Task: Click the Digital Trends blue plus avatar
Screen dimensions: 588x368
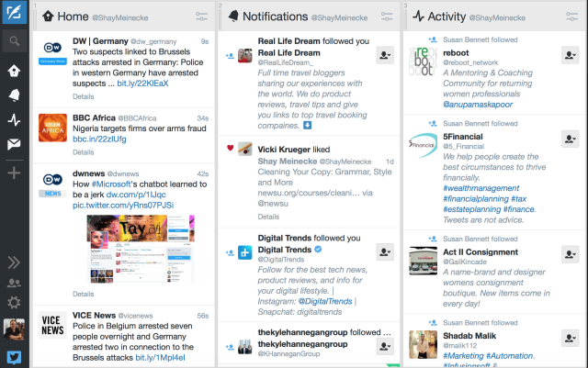Action: point(245,252)
